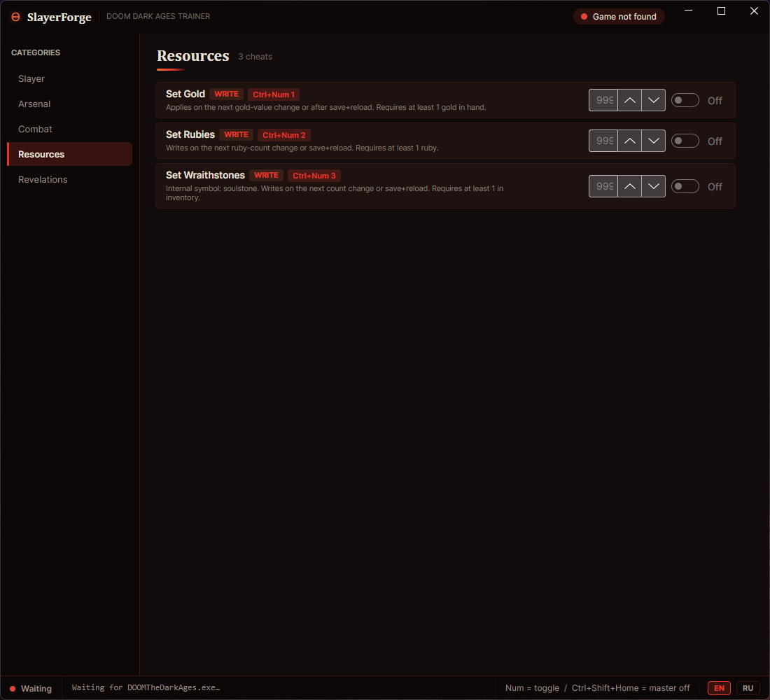Click the SlayerForge logo icon

[x=15, y=17]
